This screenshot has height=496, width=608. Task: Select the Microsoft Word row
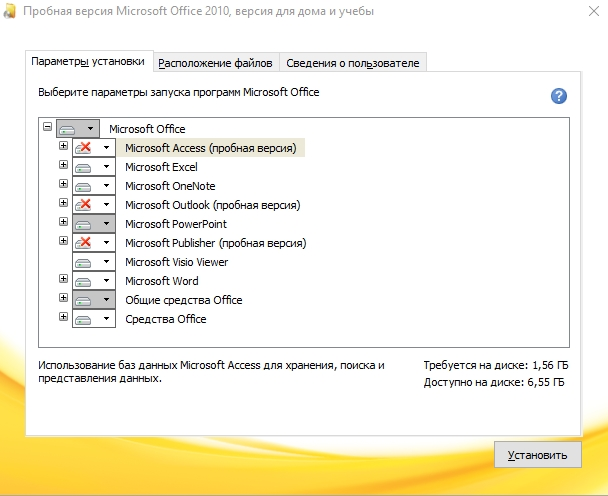[x=162, y=281]
